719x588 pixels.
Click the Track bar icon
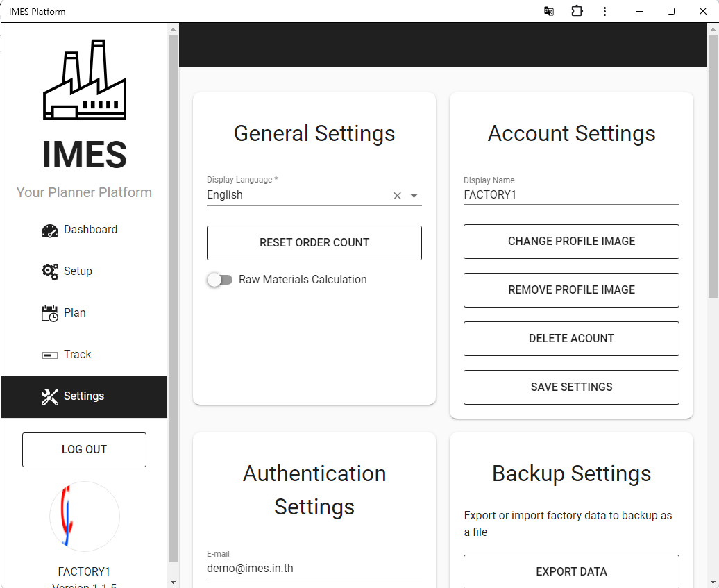49,355
